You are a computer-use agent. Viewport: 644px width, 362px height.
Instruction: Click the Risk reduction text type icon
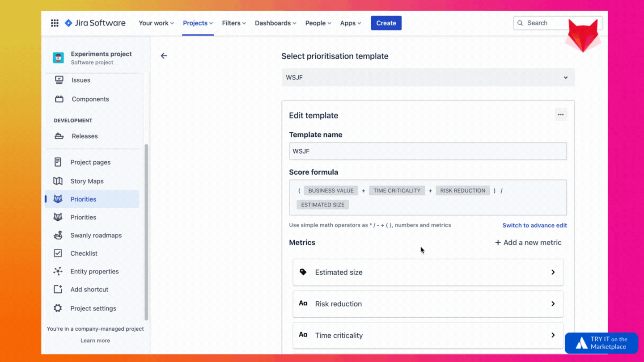coord(303,303)
